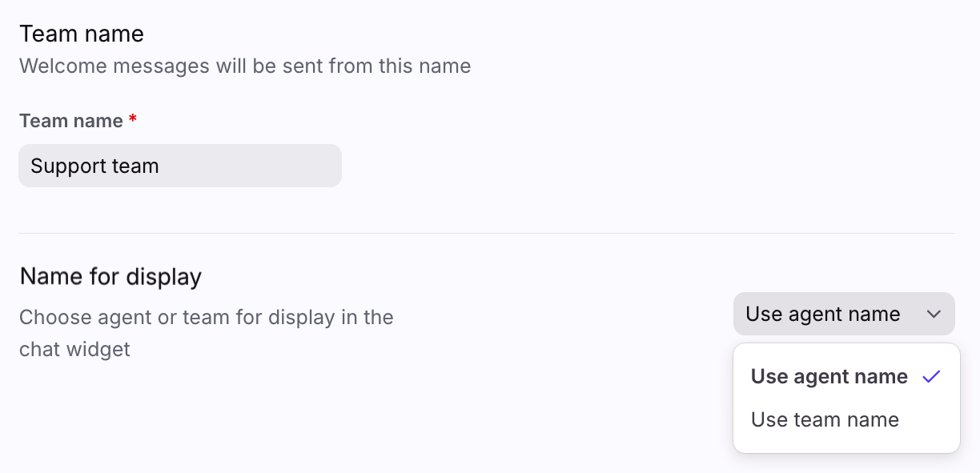Focus the Team name input field

(180, 166)
